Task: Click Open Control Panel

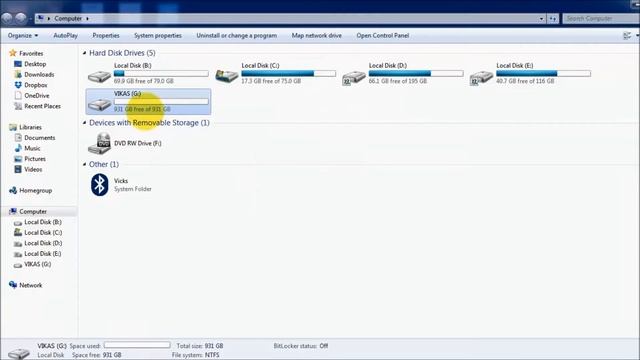Action: pos(382,36)
